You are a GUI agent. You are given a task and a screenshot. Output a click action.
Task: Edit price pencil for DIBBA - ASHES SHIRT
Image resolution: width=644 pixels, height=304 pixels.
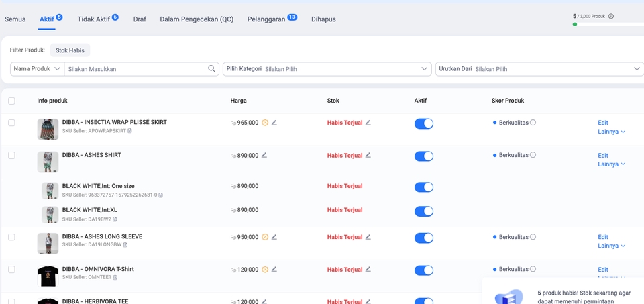264,155
